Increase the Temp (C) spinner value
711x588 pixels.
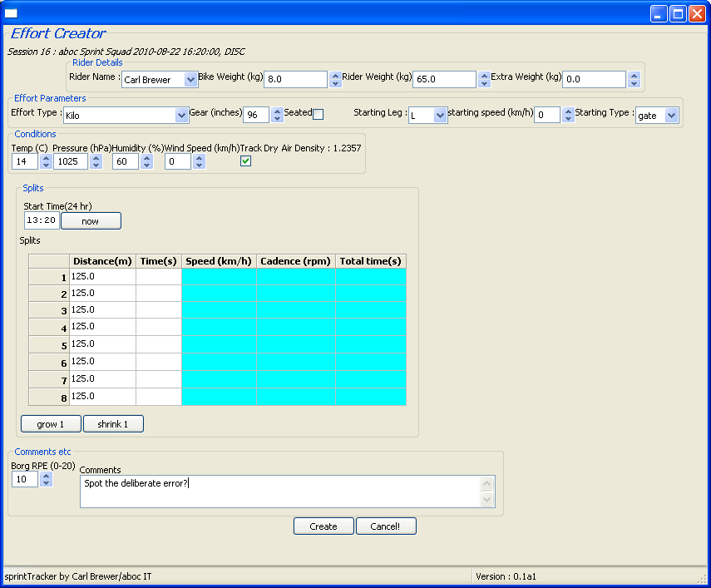click(x=46, y=157)
